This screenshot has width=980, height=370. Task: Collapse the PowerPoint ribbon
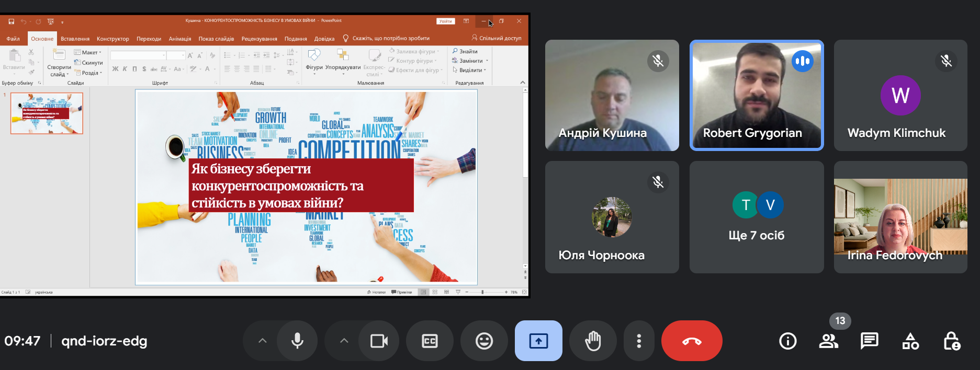click(x=523, y=83)
